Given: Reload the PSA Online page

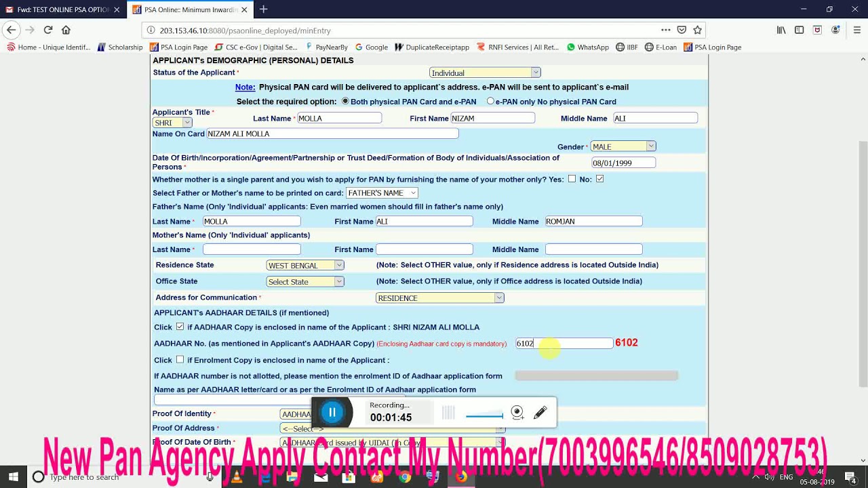Looking at the screenshot, I should (x=48, y=30).
